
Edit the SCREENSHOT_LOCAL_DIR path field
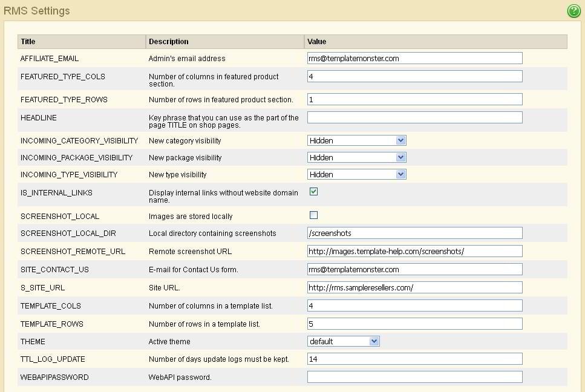coord(414,233)
